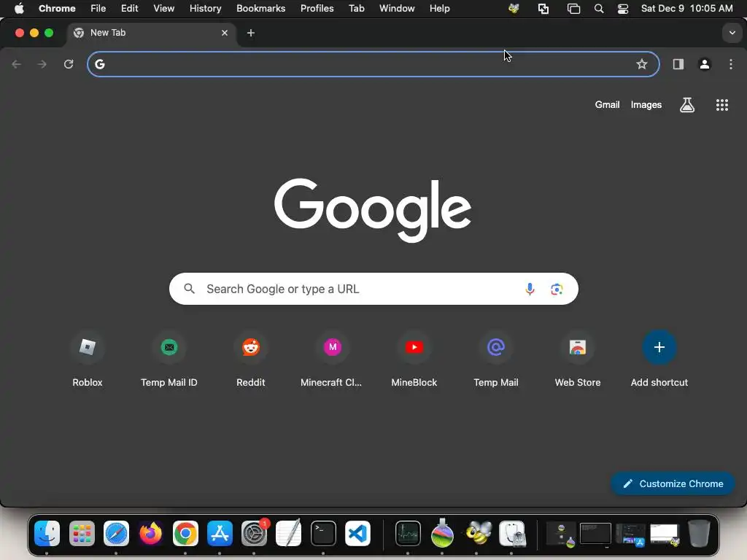Open Control Center in menu bar
The height and width of the screenshot is (560, 747).
[x=623, y=9]
